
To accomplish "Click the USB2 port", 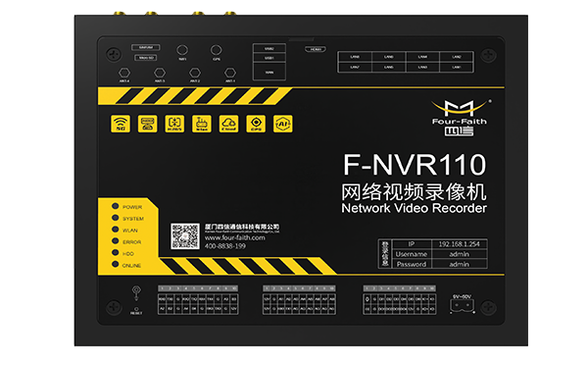I will [x=269, y=48].
